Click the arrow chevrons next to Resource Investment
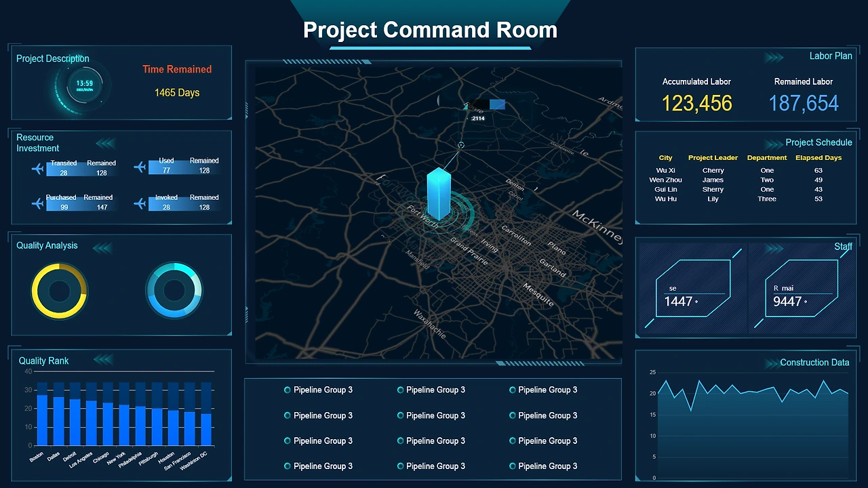868x488 pixels. coord(105,143)
